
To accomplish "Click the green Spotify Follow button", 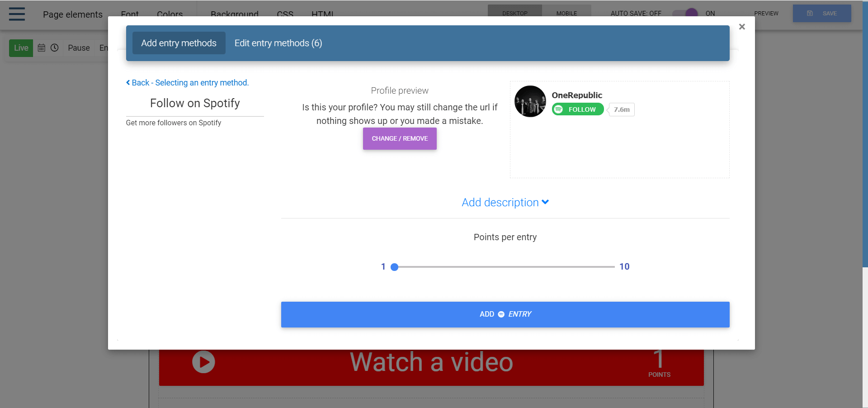I will tap(578, 109).
